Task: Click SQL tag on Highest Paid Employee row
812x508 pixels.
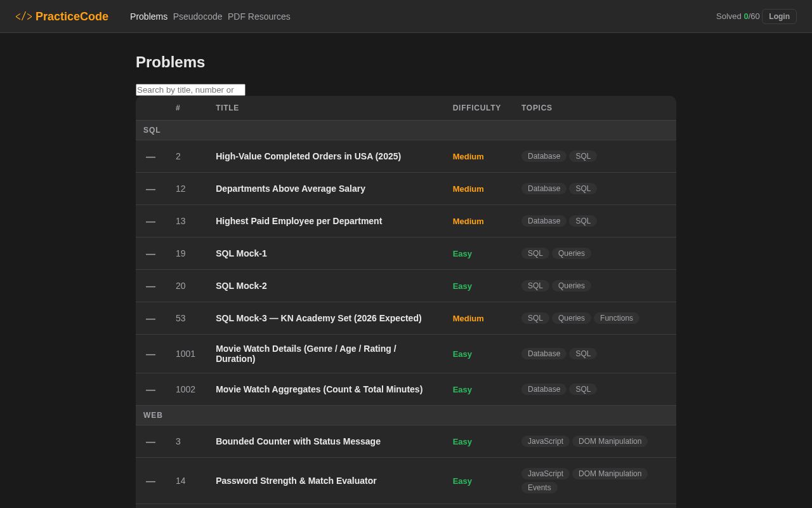Action: point(583,221)
